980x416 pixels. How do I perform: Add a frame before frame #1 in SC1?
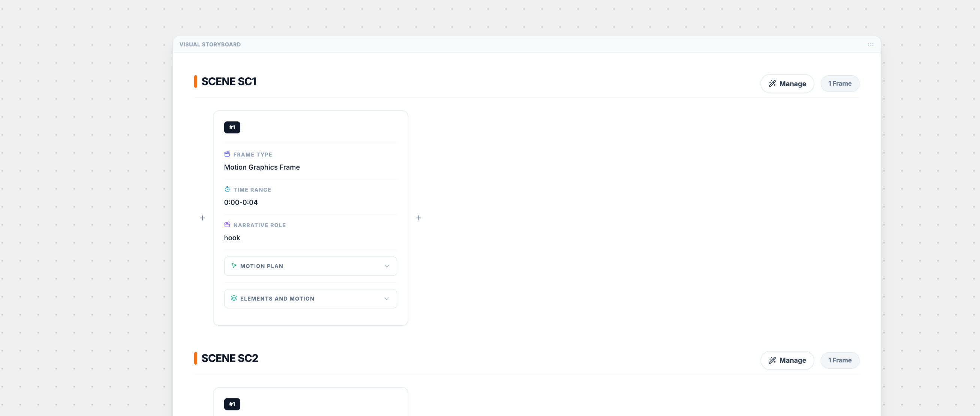coord(202,218)
